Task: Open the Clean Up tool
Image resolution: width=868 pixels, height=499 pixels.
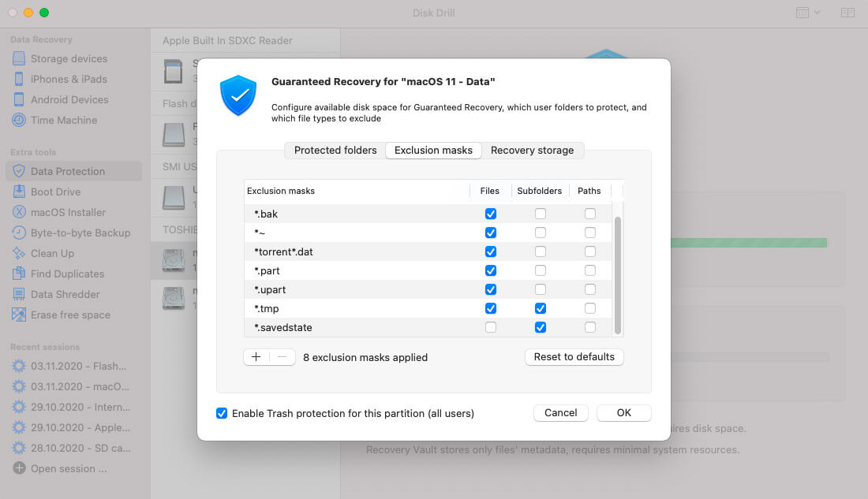Action: [x=52, y=253]
